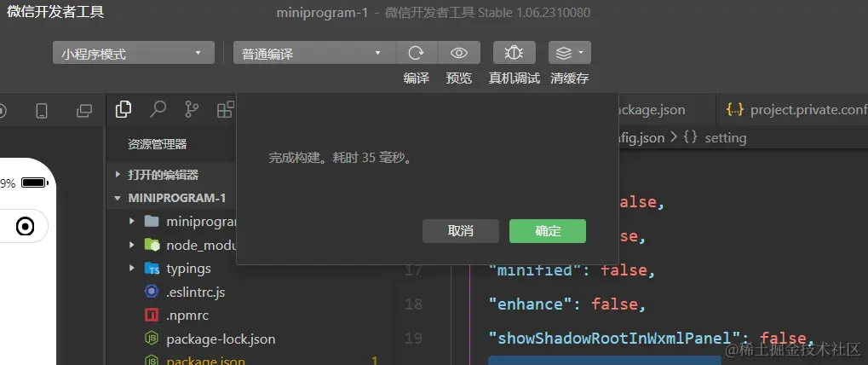Open the .npmrc file
The width and height of the screenshot is (868, 365).
click(187, 316)
